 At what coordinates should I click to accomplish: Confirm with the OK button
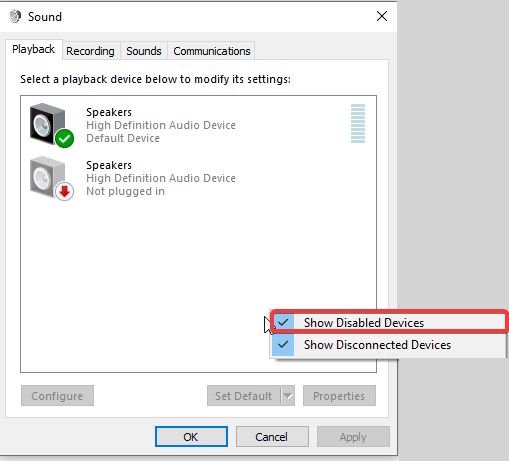[x=191, y=437]
